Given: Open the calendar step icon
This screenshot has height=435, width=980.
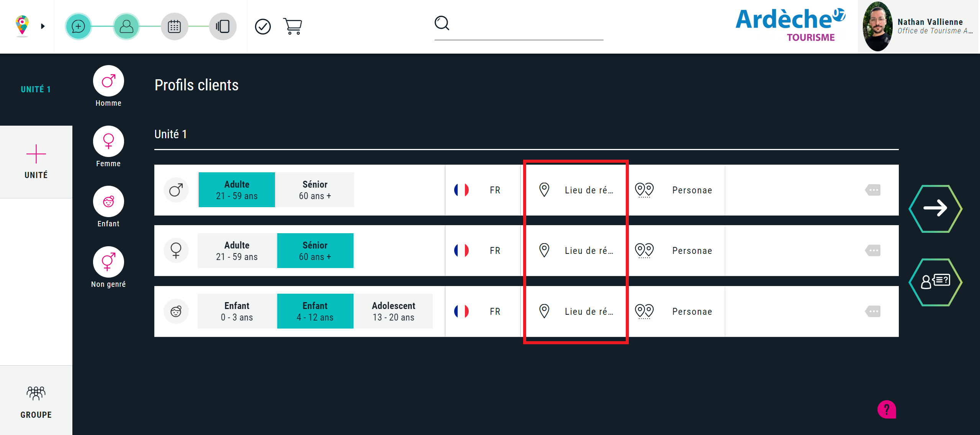Looking at the screenshot, I should (174, 26).
